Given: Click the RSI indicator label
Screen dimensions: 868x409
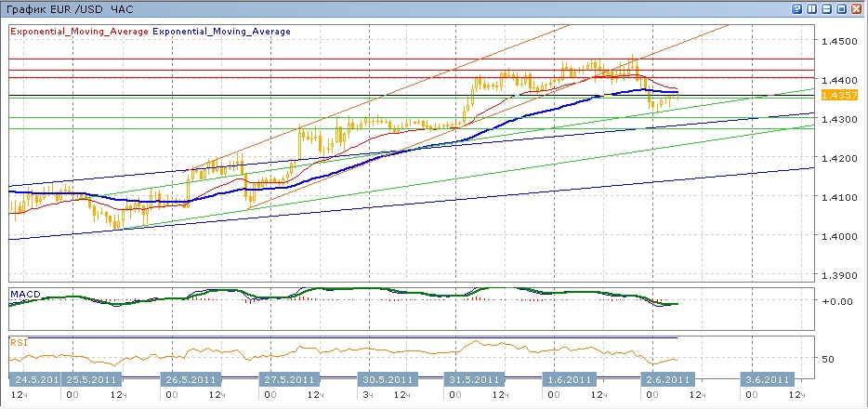Looking at the screenshot, I should pyautogui.click(x=19, y=342).
